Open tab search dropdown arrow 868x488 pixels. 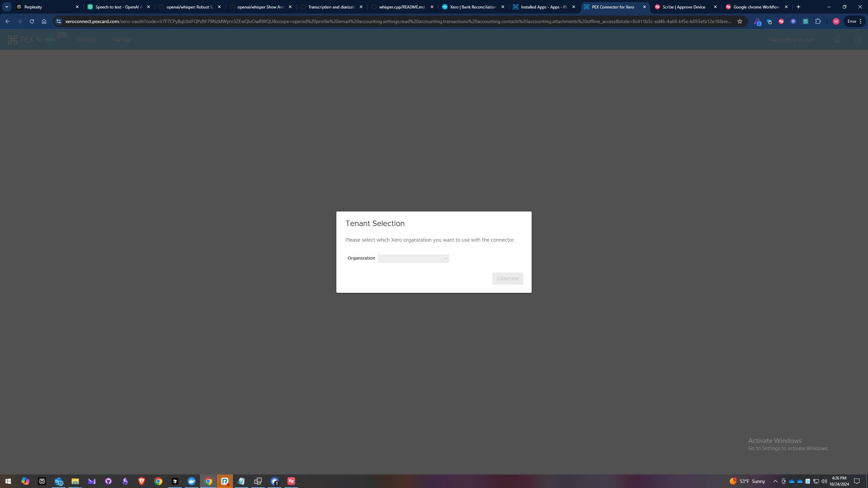click(6, 7)
